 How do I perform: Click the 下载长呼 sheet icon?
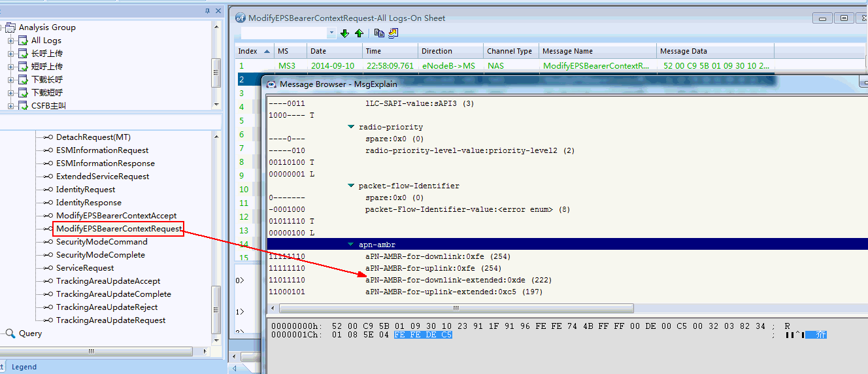coord(23,80)
